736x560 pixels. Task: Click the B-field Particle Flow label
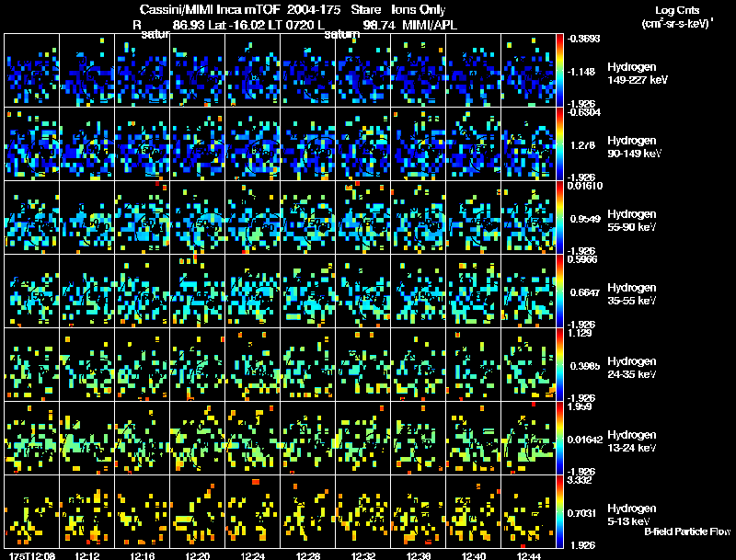tap(687, 531)
